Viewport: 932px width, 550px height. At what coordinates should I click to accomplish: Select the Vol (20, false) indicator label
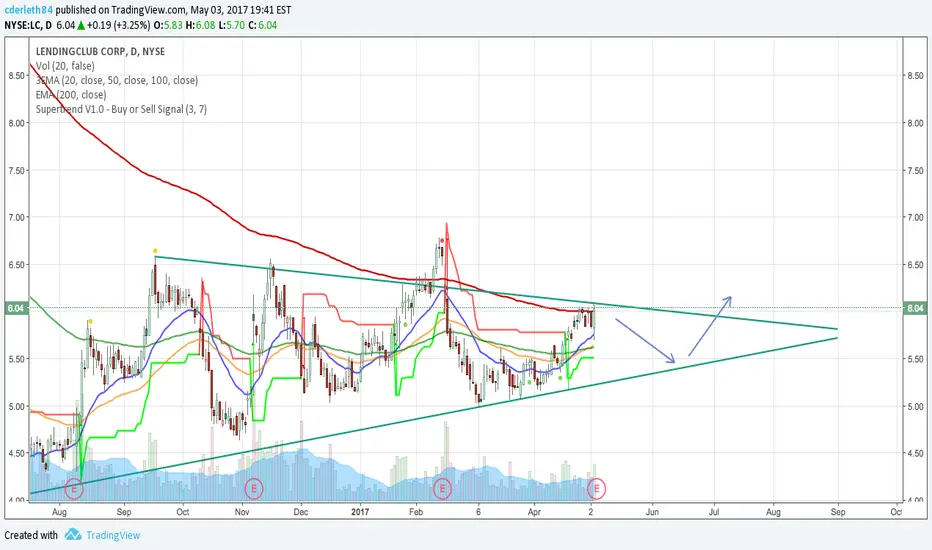coord(65,66)
